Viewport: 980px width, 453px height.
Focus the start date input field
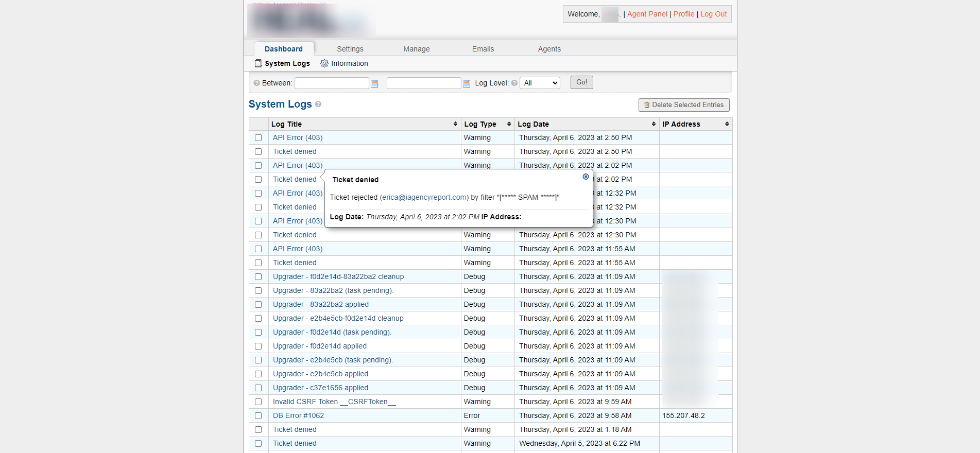(x=332, y=83)
